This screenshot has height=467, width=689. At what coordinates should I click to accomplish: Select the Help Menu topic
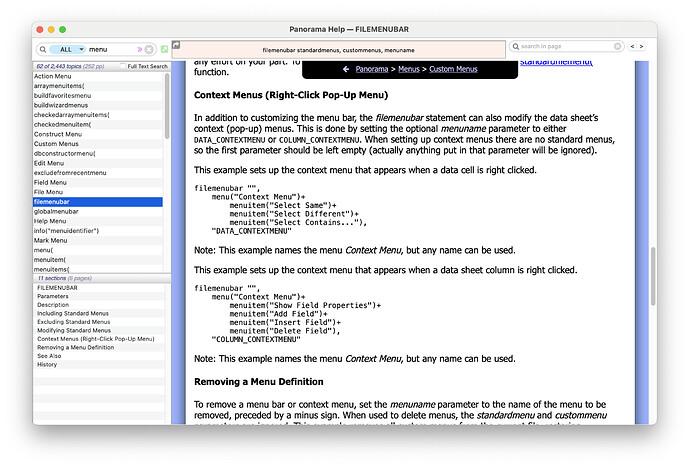click(98, 221)
